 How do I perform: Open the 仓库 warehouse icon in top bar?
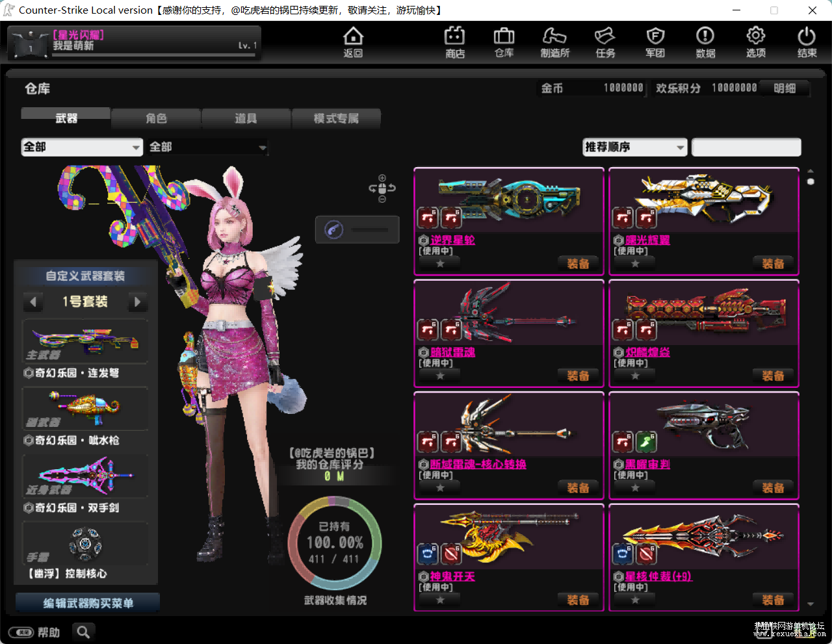pyautogui.click(x=504, y=43)
